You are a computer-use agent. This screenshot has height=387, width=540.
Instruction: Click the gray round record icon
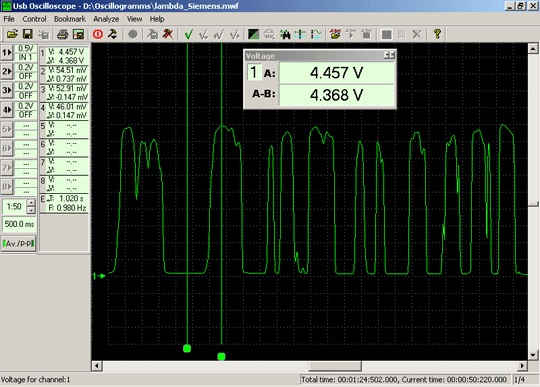133,34
